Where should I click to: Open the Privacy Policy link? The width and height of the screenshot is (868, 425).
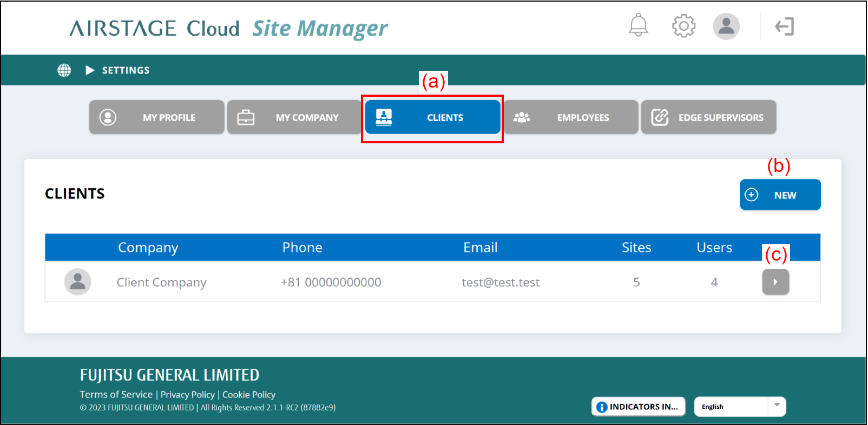point(187,395)
